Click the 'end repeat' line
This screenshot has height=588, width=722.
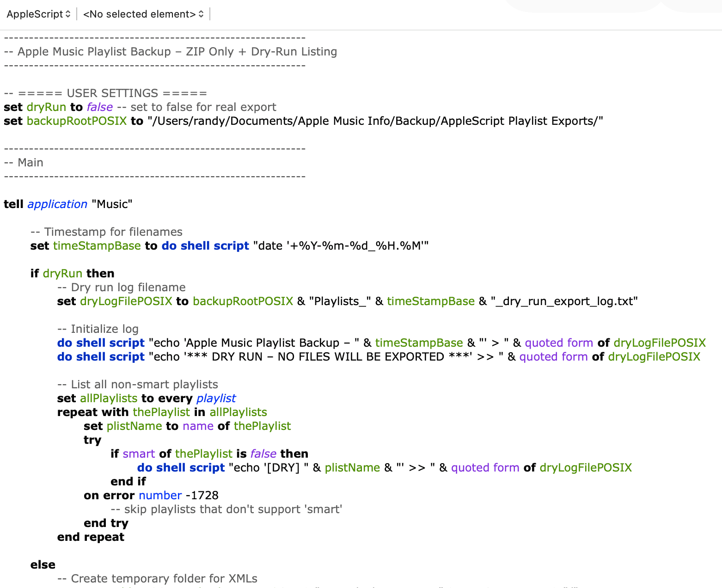click(x=91, y=537)
